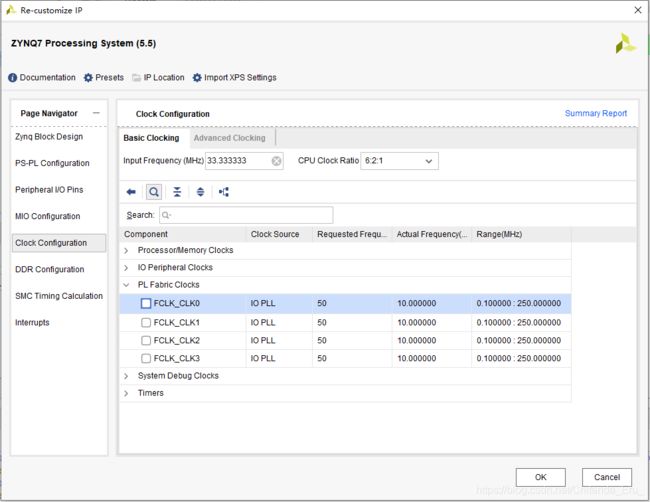This screenshot has width=650, height=502.
Task: Click the OK button
Action: pos(541,477)
